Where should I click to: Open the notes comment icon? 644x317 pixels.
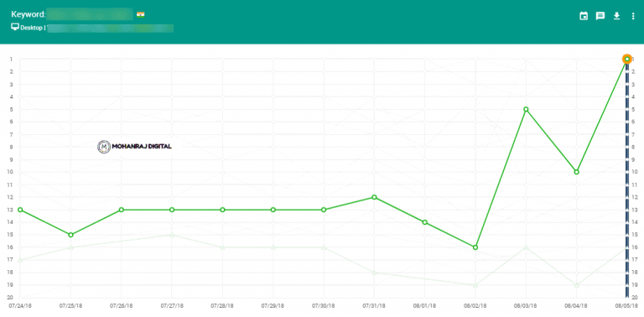click(600, 16)
